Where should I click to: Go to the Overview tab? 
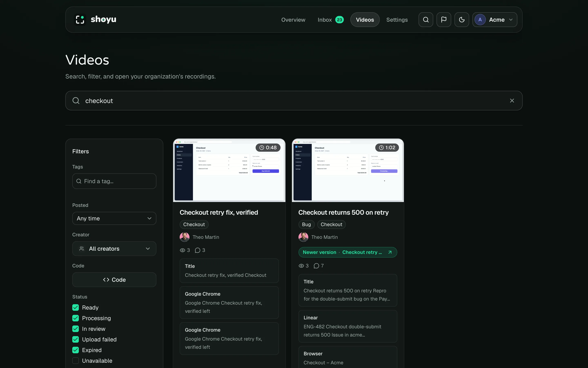293,20
